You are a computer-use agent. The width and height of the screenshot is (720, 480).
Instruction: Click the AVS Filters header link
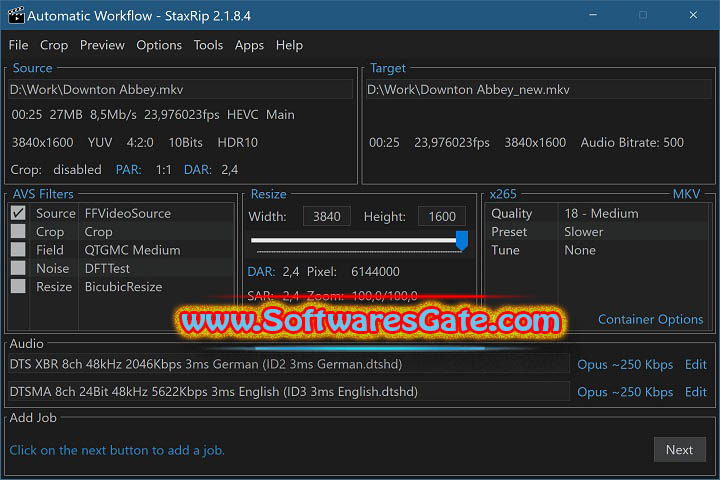43,194
